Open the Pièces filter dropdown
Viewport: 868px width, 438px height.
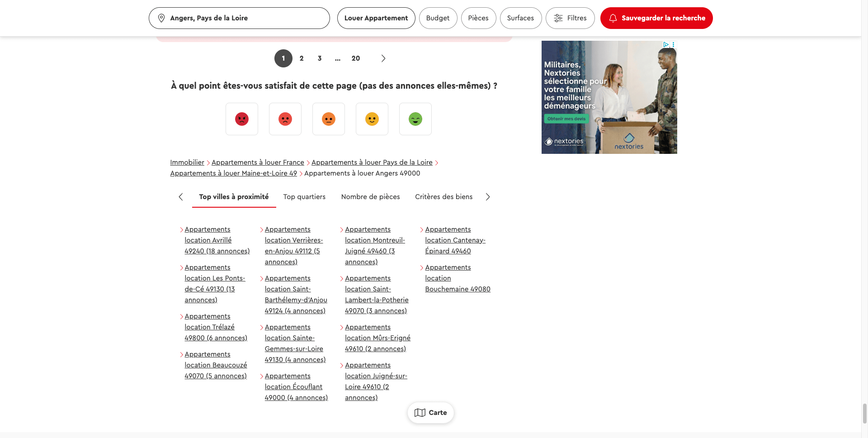click(478, 18)
